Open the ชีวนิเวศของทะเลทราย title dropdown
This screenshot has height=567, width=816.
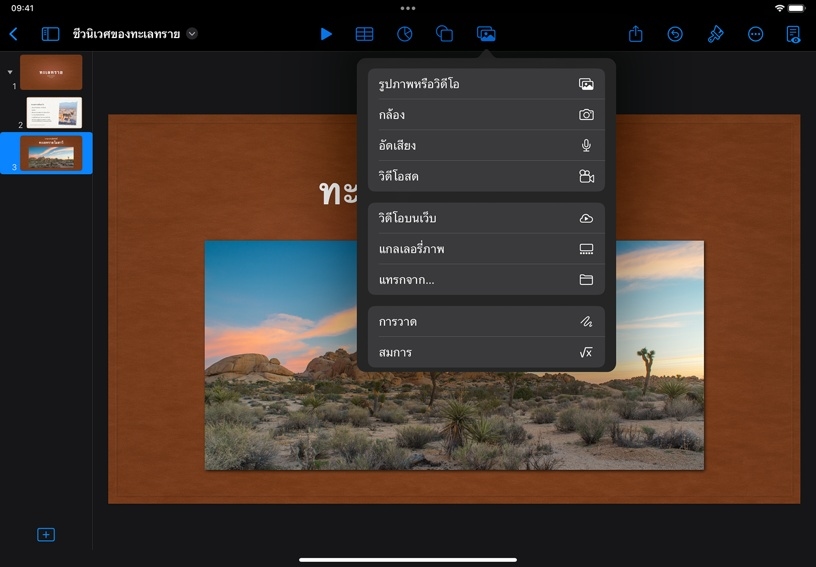point(192,34)
